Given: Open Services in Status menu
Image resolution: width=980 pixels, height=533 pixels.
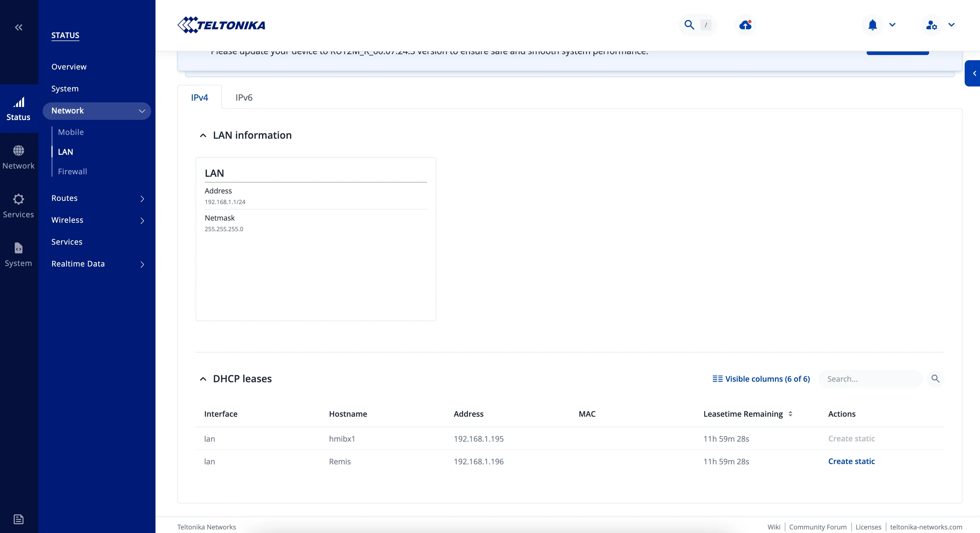Looking at the screenshot, I should pos(67,242).
